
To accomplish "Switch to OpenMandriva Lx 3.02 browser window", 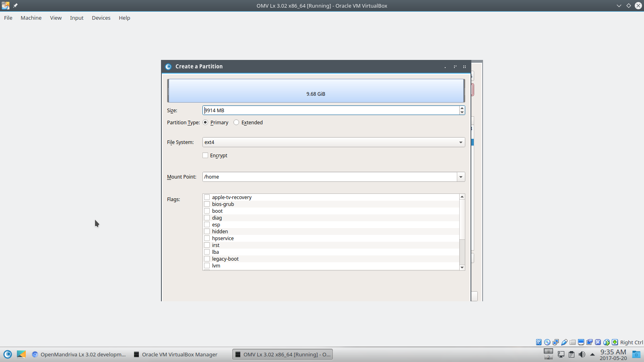I will [79, 354].
